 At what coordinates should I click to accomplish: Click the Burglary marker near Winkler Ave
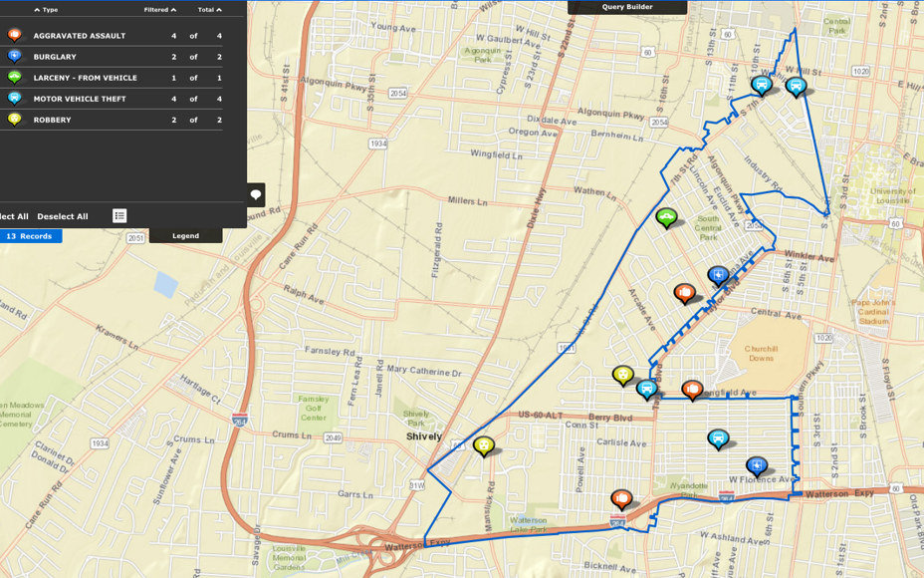(x=718, y=275)
